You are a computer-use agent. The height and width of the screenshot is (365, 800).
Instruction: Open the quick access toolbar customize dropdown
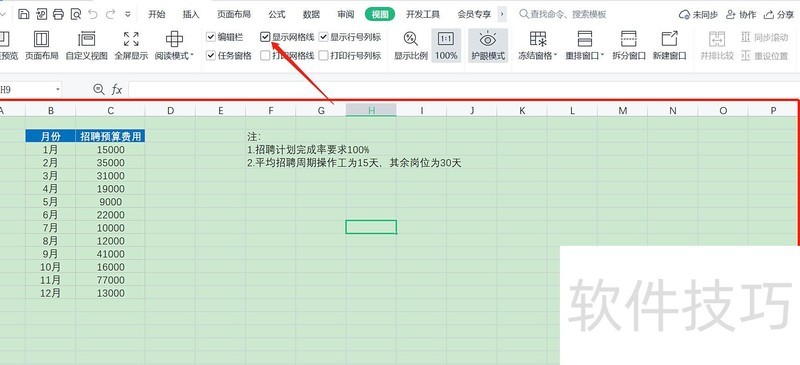click(128, 14)
